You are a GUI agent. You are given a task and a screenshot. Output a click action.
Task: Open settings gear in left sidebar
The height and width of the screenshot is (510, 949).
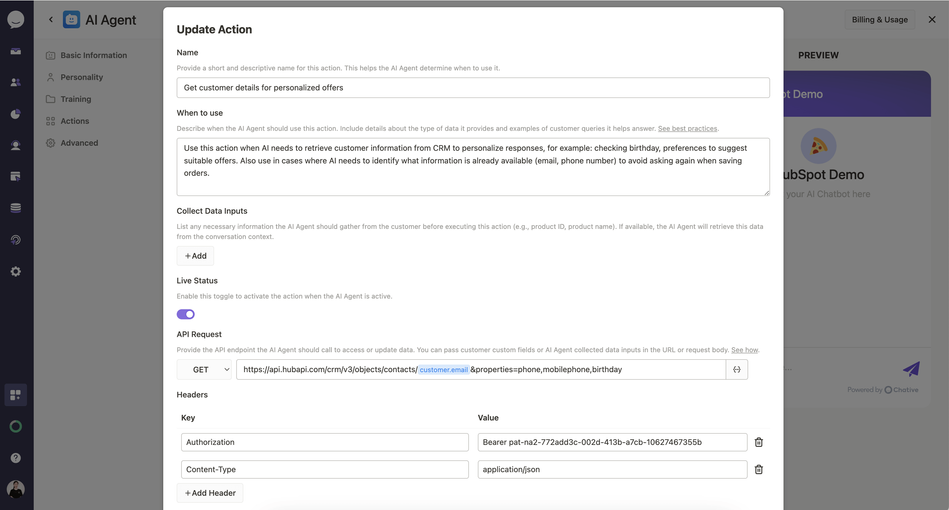[16, 272]
